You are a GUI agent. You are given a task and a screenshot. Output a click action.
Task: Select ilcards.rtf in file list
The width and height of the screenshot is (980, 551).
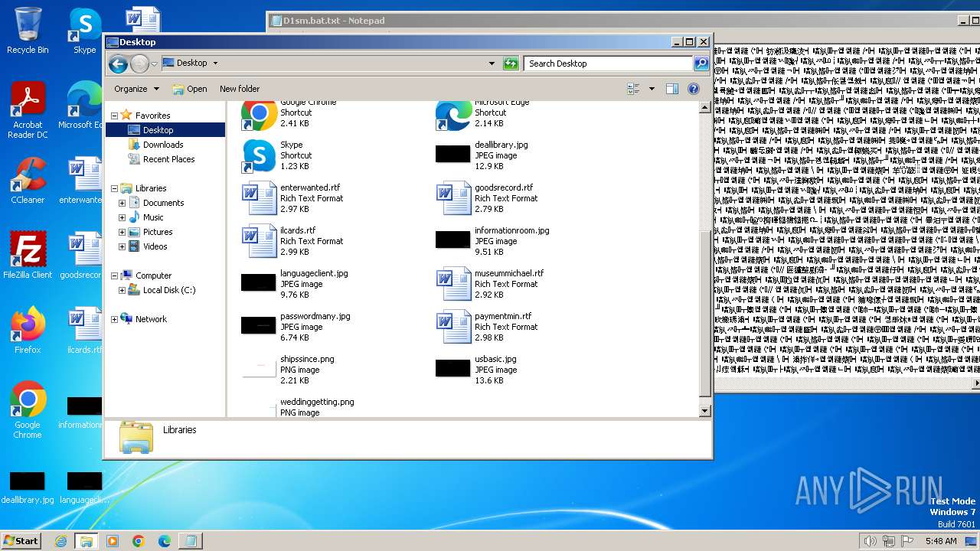(291, 241)
